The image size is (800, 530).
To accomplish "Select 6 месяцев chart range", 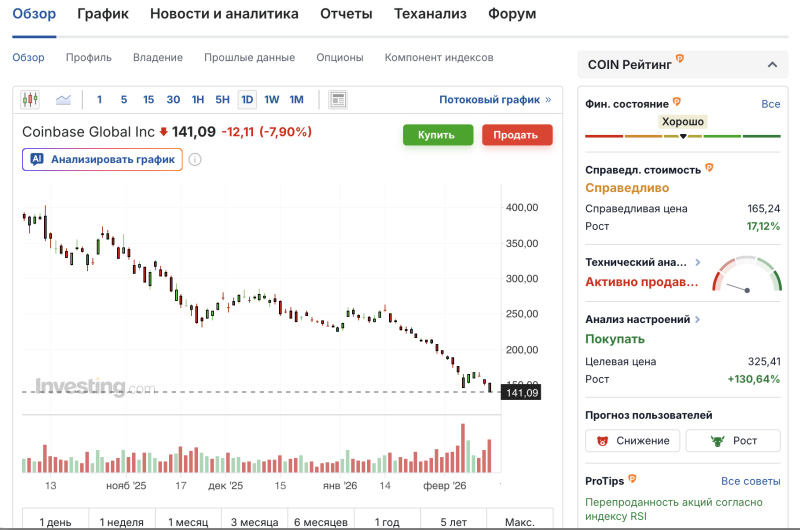I will (320, 521).
